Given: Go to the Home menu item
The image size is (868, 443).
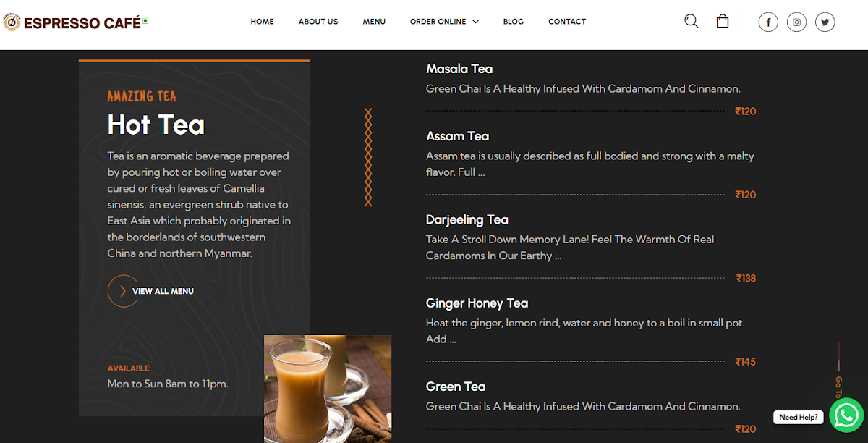Looking at the screenshot, I should pyautogui.click(x=262, y=22).
